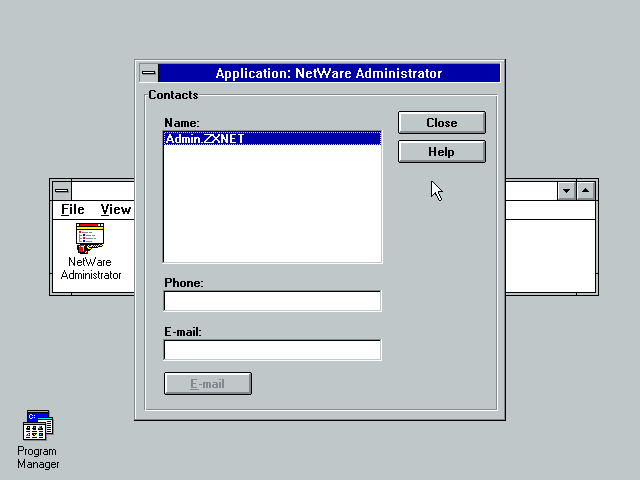Focus the Phone input field

(x=272, y=301)
